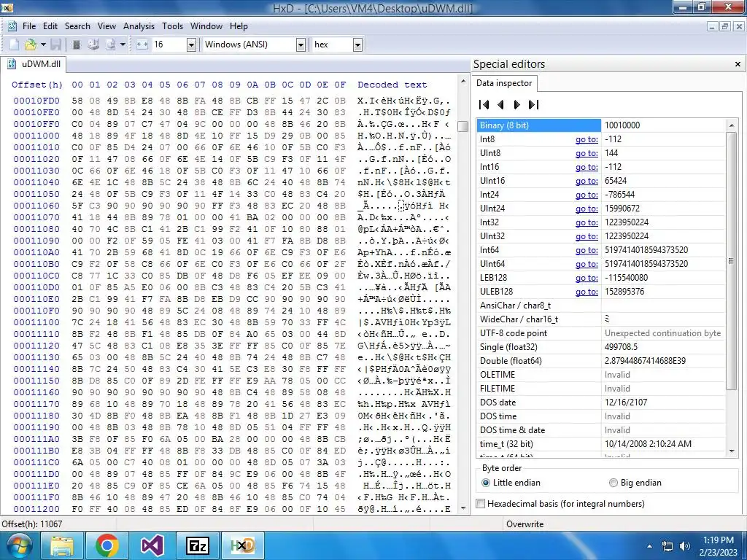Image resolution: width=747 pixels, height=560 pixels.
Task: Select the uDWM.dll file tab
Action: (x=34, y=64)
